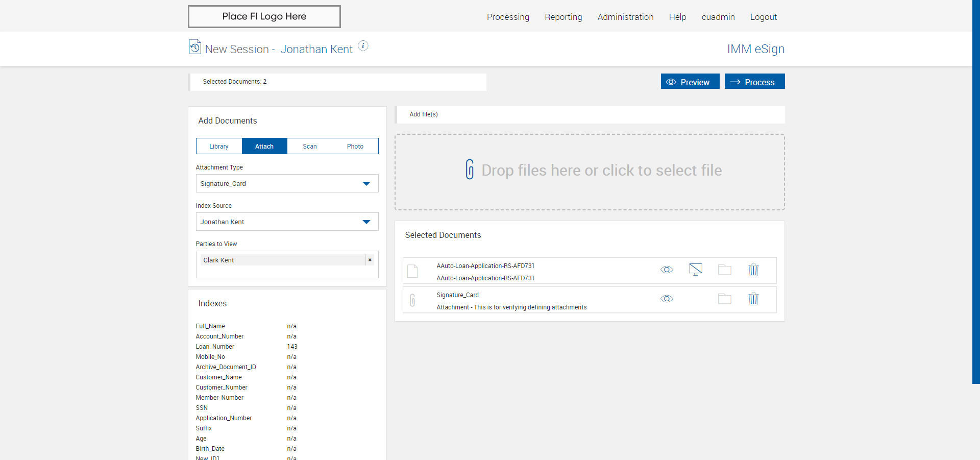Click the info icon next to Jonathan Kent

pyautogui.click(x=363, y=46)
